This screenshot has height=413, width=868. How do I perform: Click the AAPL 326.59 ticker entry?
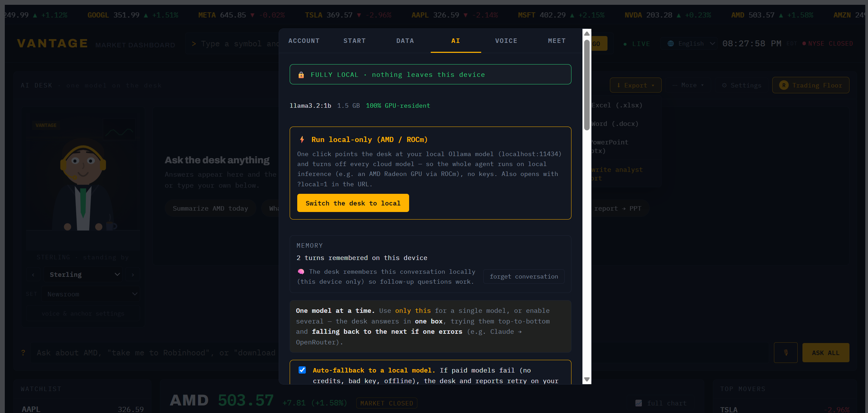455,15
